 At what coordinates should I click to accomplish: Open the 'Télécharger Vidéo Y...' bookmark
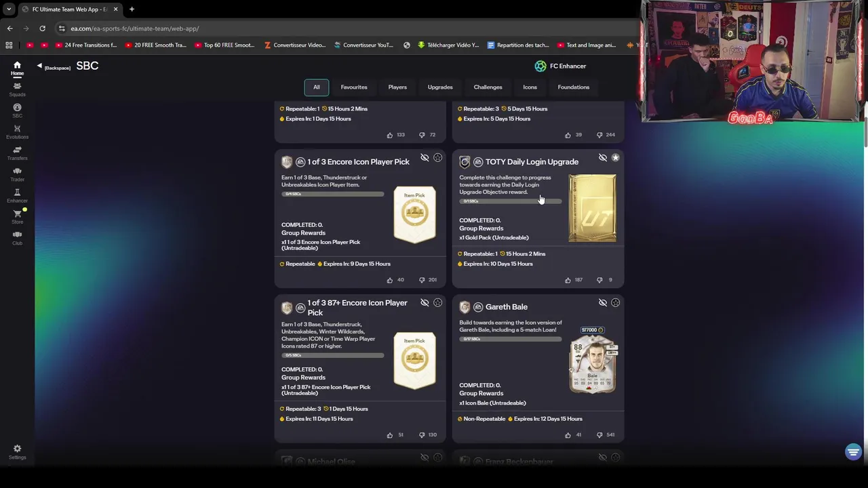click(x=448, y=45)
